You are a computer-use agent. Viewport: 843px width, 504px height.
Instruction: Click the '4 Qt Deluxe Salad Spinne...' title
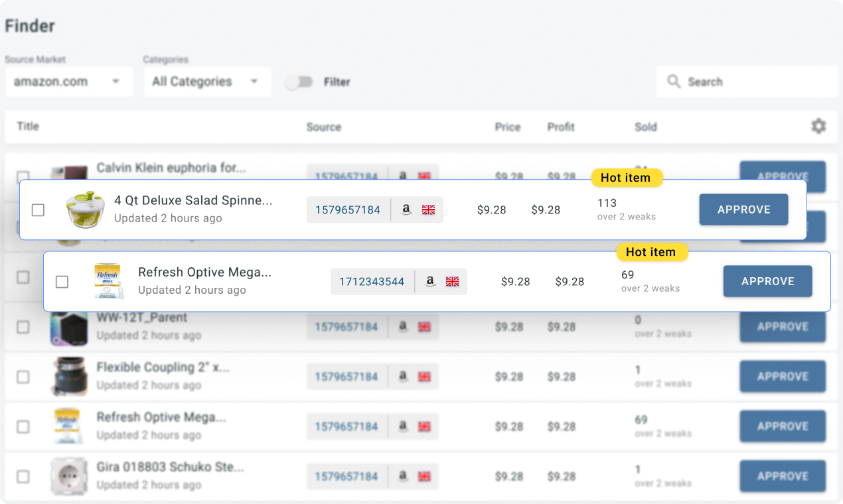tap(193, 200)
